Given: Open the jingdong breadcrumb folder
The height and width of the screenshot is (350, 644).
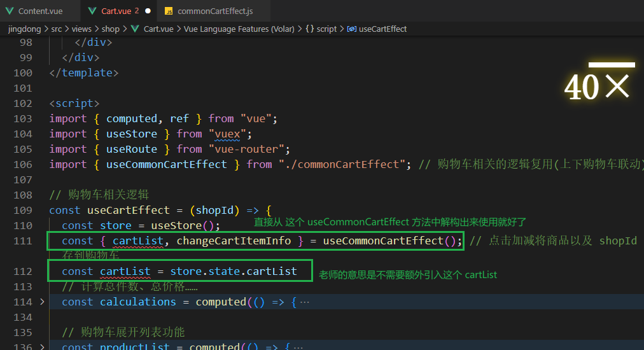Looking at the screenshot, I should tap(25, 29).
